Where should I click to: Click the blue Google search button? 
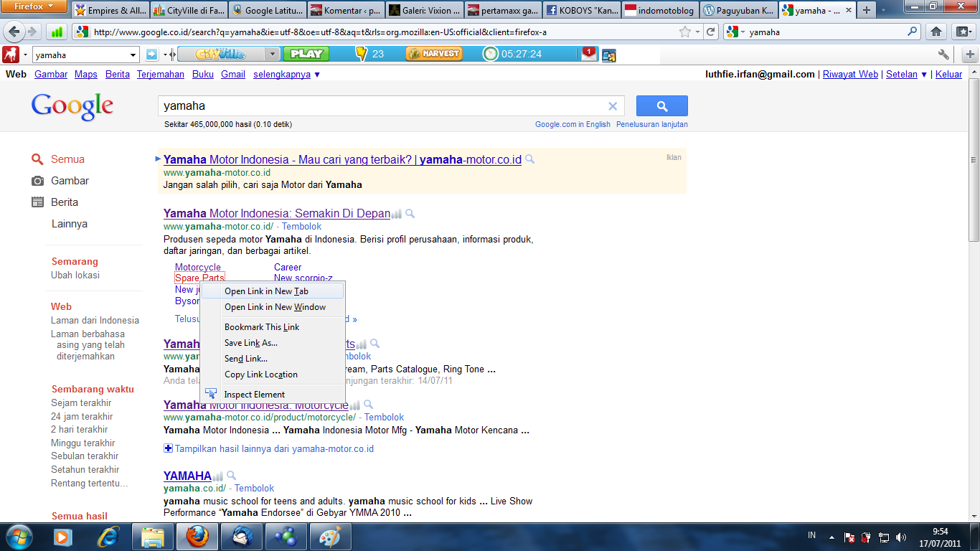coord(661,106)
